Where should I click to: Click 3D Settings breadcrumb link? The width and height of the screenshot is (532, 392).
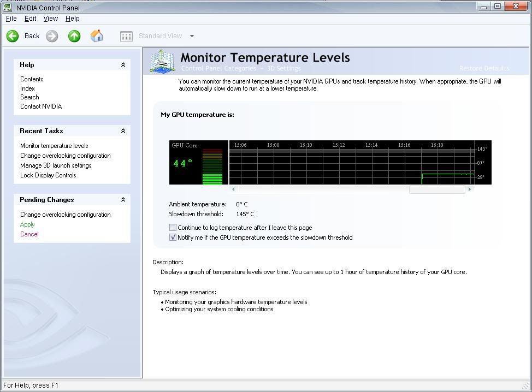coord(283,68)
